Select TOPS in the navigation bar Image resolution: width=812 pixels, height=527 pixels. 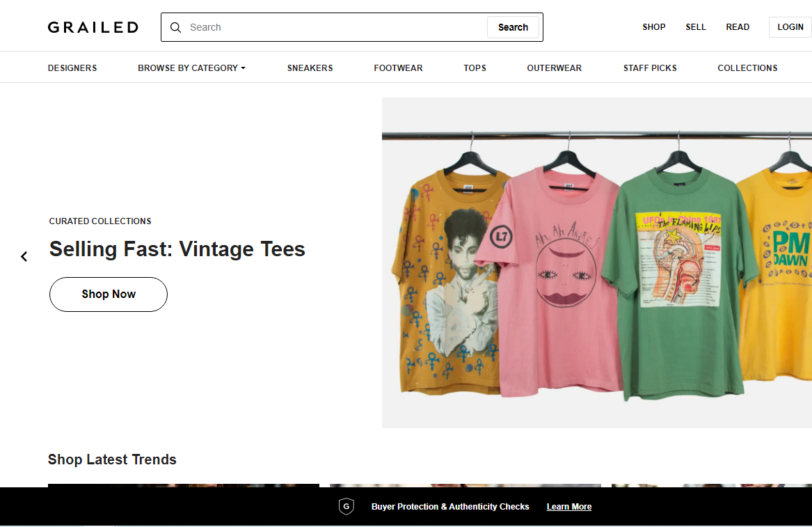pyautogui.click(x=475, y=68)
